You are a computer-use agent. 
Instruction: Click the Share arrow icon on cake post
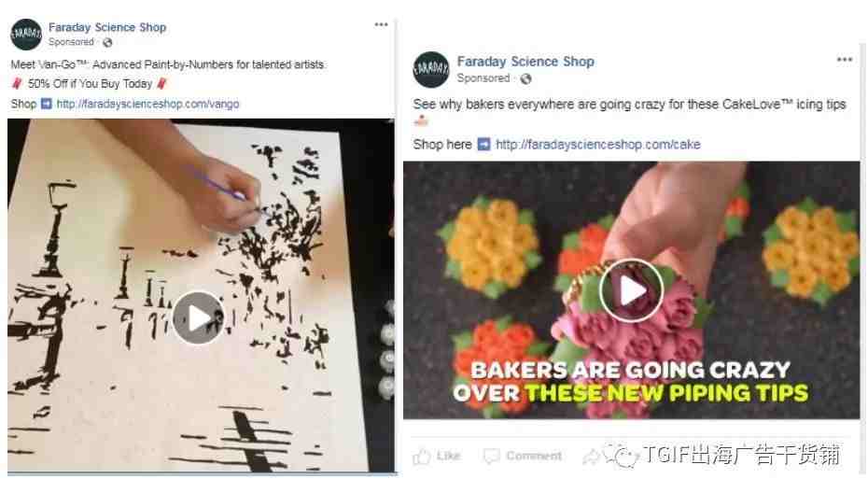591,457
